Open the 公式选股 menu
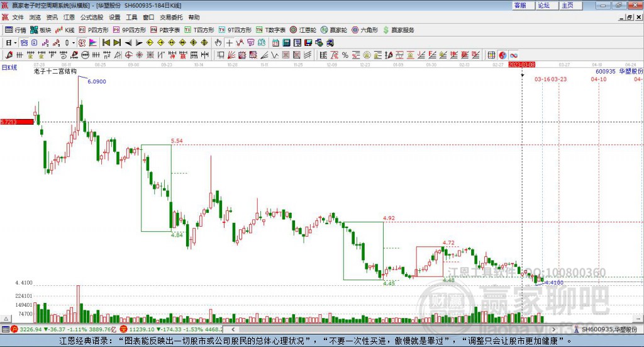The image size is (644, 347). point(92,17)
